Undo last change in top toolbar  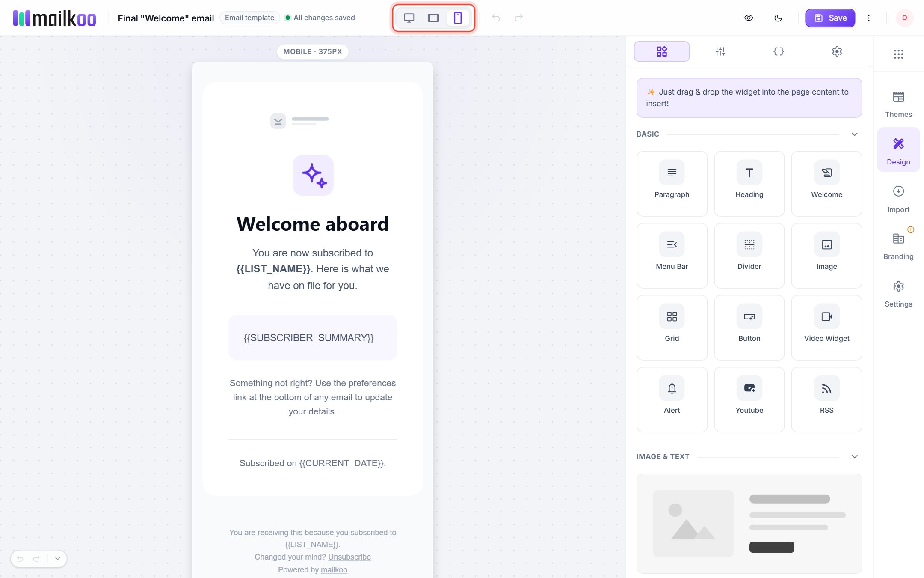[x=496, y=18]
